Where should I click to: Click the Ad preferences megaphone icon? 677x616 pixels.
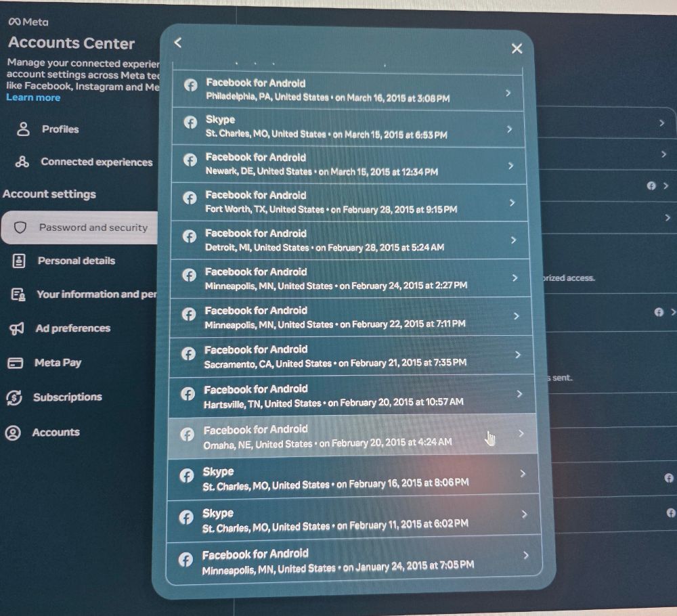[x=16, y=329]
